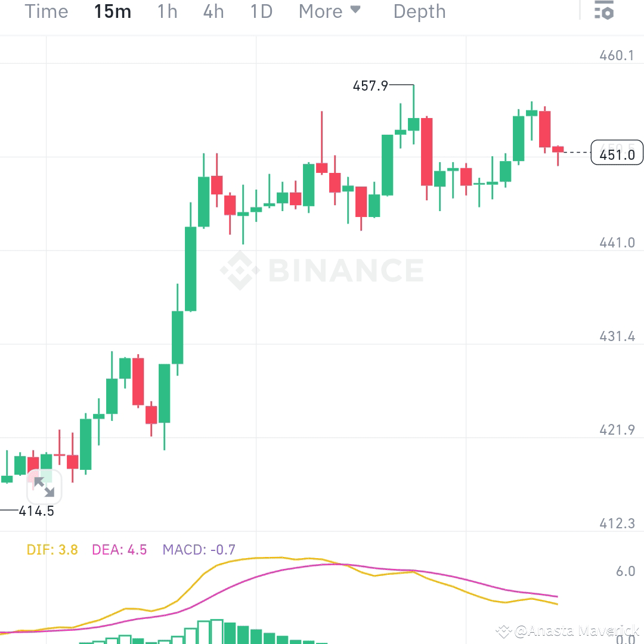Expand the chevron next to More
The height and width of the screenshot is (644, 644).
point(356,11)
